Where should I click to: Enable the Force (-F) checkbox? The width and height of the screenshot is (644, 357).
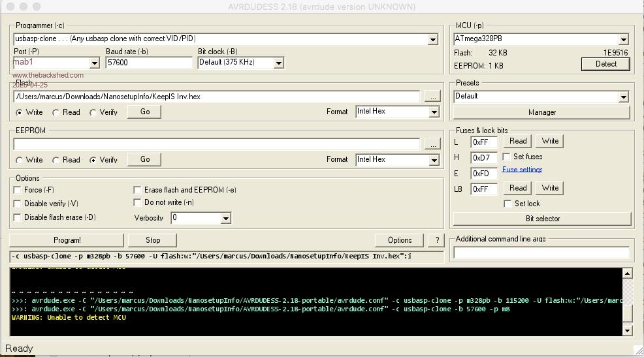point(18,190)
